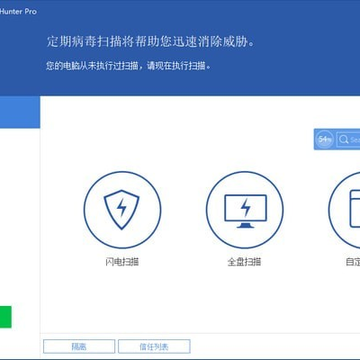Open the 信任列表 trust list button
360x360 pixels.
coord(154,347)
